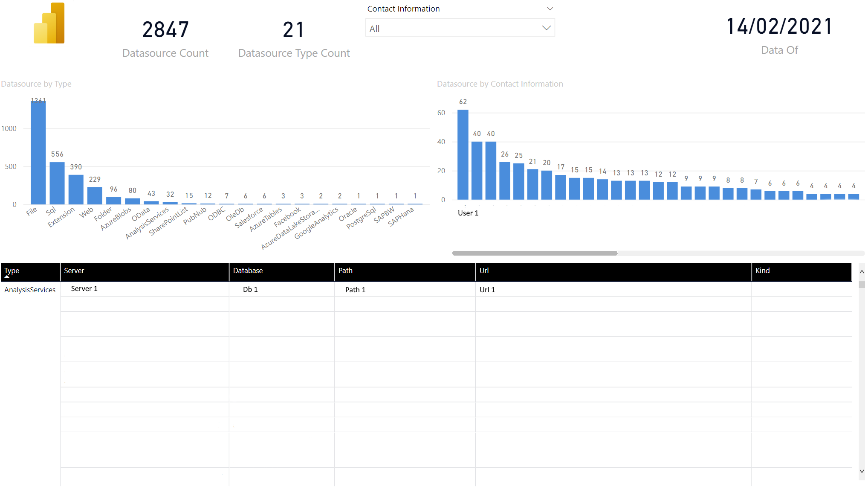
Task: Select the AzureBlobs bar with 80
Action: coord(132,201)
